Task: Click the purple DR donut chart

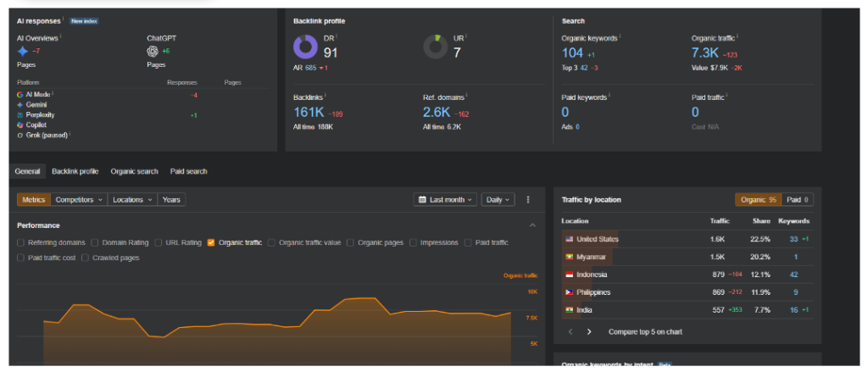Action: [305, 47]
